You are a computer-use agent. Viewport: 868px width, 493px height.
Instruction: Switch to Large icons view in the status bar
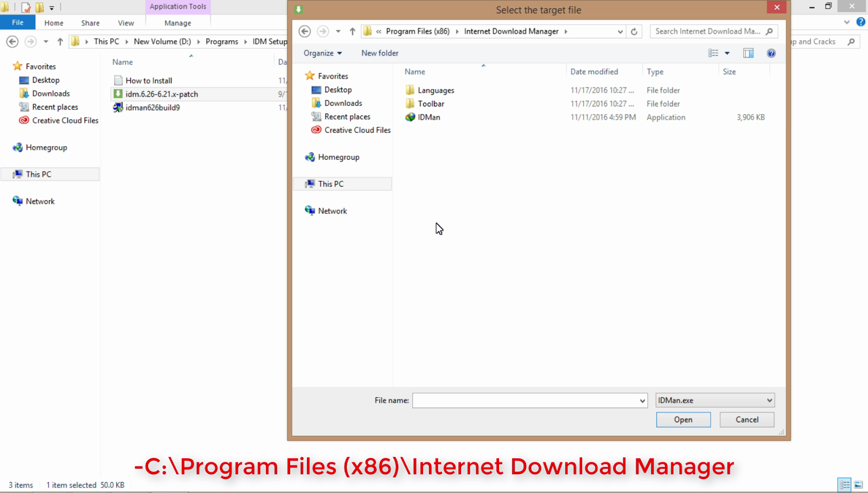point(858,484)
